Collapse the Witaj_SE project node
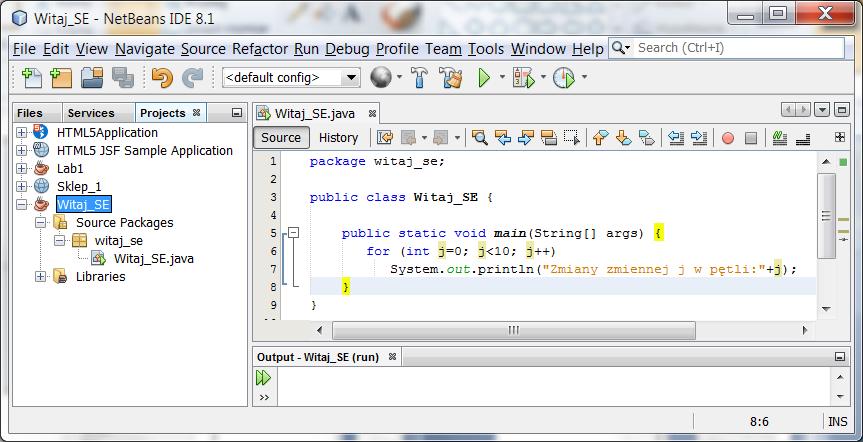 [x=21, y=204]
